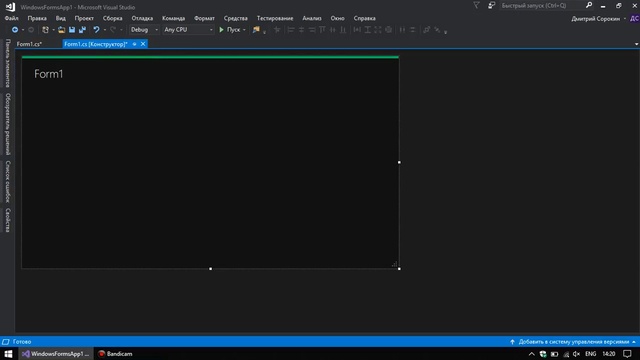
Task: Open the Navigate Backward history dropdown arrow
Action: pos(23,30)
